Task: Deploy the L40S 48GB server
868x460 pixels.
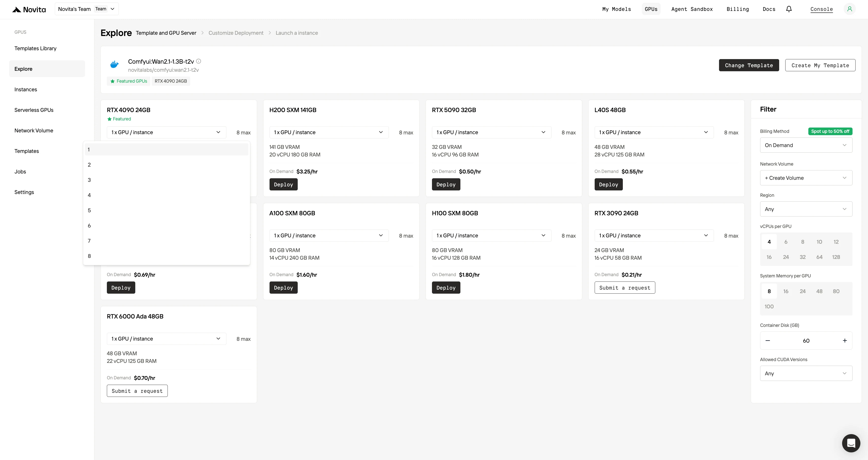Action: pyautogui.click(x=609, y=185)
